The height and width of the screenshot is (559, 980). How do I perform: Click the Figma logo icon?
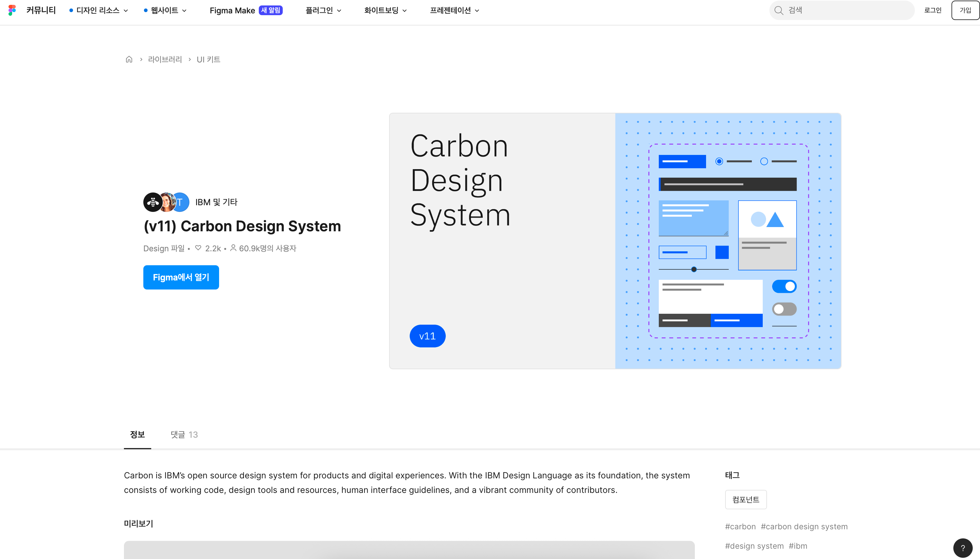point(12,10)
